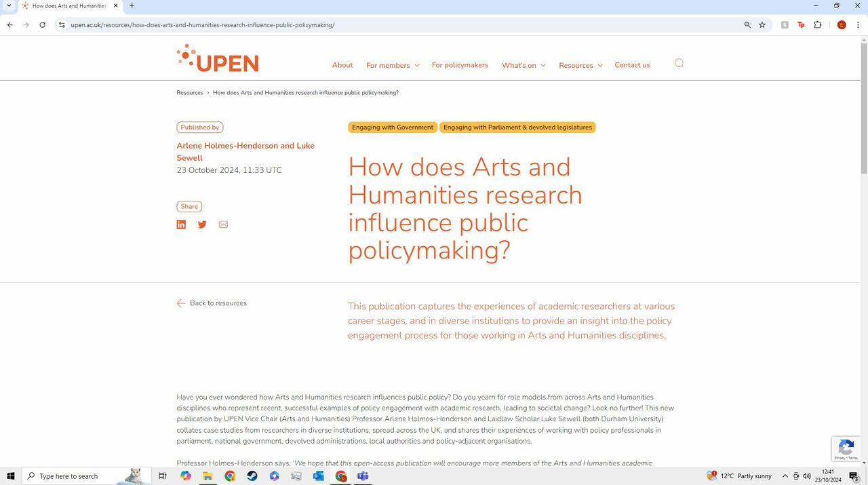Open the Chrome extensions puzzle icon
Viewport: 868px width, 485px height.
818,25
